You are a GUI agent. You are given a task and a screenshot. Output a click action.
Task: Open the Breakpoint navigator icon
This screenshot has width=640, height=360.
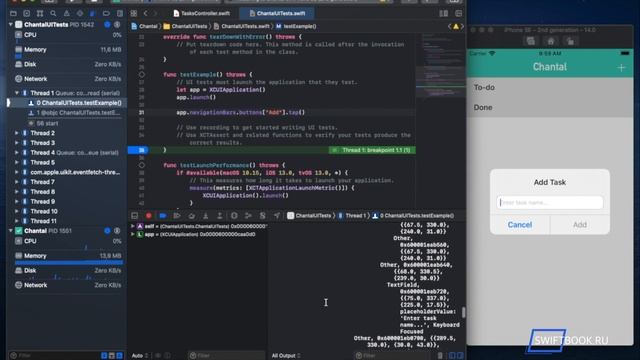106,13
